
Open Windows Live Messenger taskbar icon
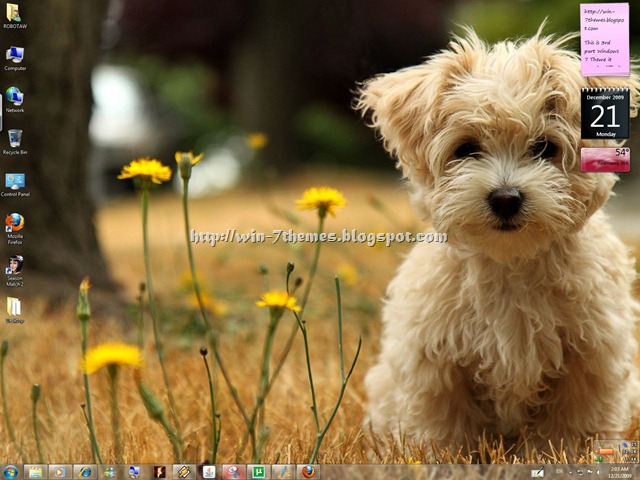point(109,472)
